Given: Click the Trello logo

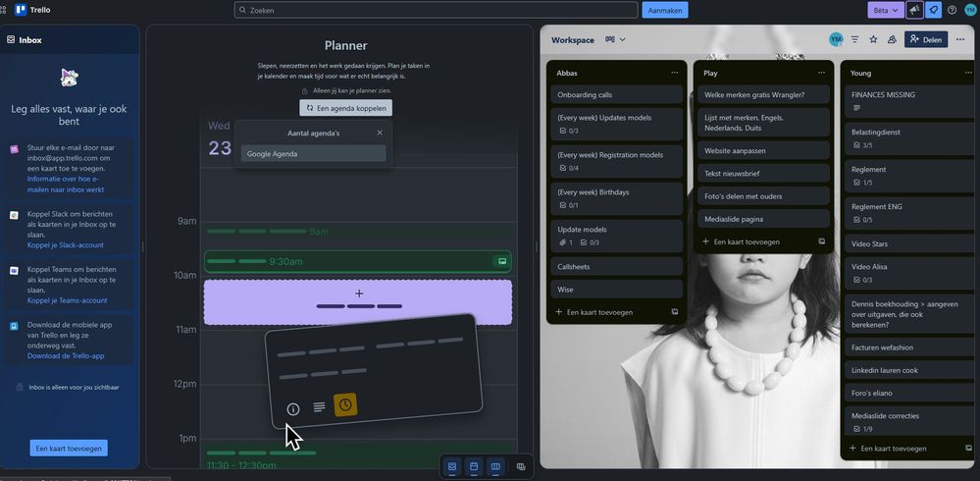Looking at the screenshot, I should click(32, 10).
